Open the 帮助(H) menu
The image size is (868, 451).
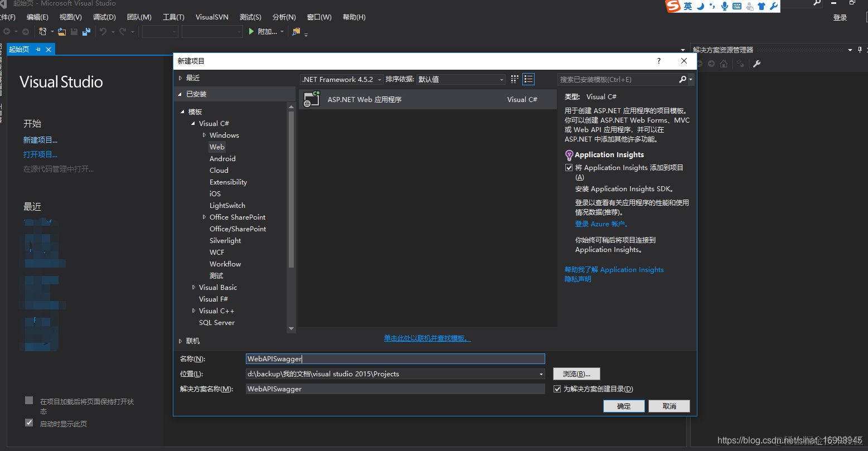[x=354, y=17]
